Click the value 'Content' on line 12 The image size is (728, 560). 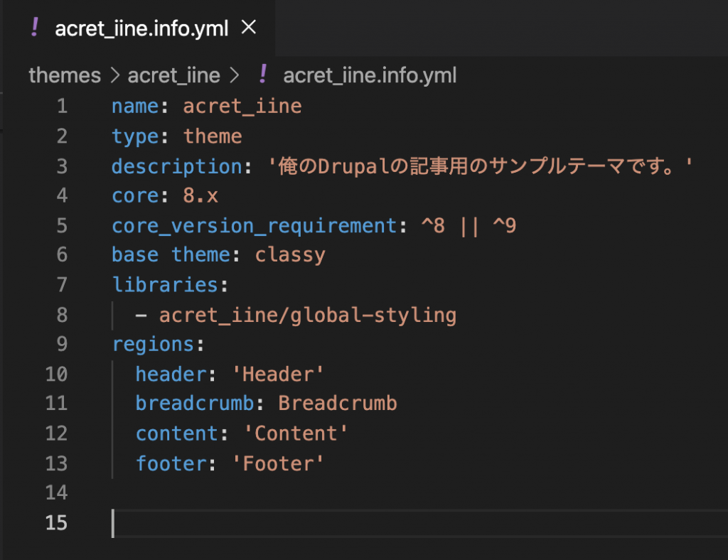click(296, 434)
